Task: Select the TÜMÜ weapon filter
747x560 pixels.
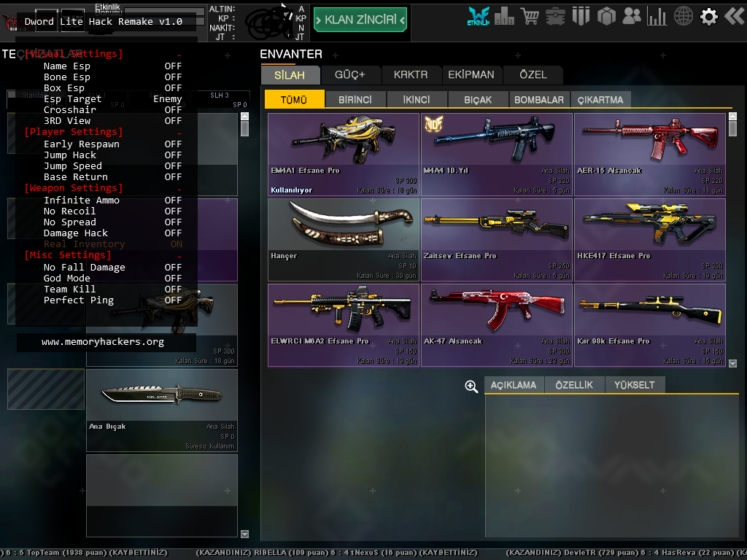Action: 294,99
